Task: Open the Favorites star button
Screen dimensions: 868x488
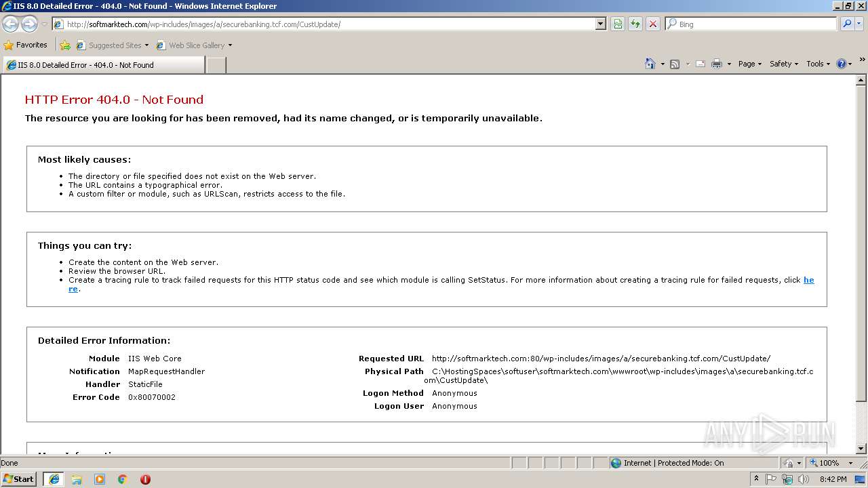Action: pyautogui.click(x=26, y=45)
